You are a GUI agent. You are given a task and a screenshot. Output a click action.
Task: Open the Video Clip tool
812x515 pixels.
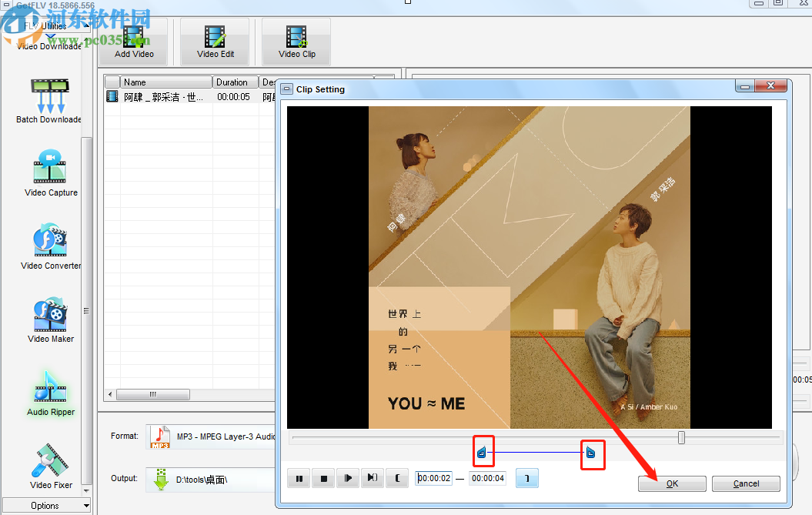(x=297, y=42)
